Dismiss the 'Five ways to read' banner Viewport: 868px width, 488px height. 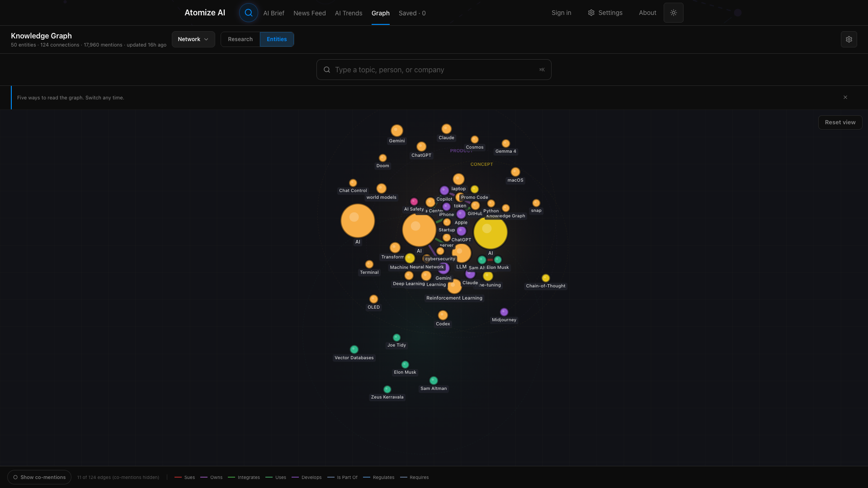845,98
